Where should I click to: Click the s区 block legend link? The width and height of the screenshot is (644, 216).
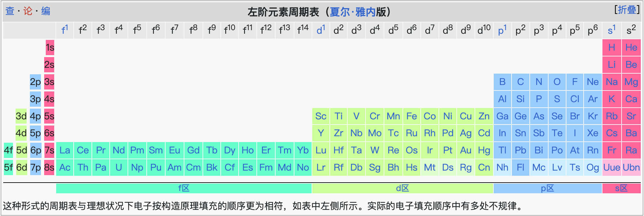point(621,188)
